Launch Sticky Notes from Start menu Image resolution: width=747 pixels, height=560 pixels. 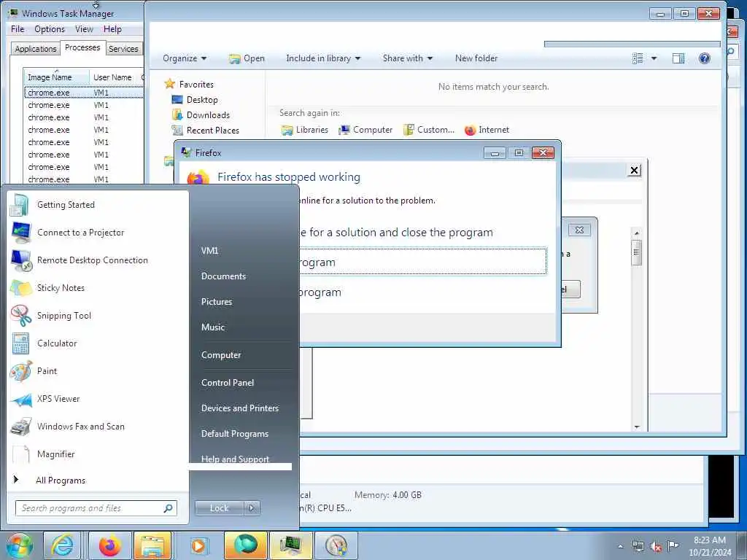coord(61,287)
